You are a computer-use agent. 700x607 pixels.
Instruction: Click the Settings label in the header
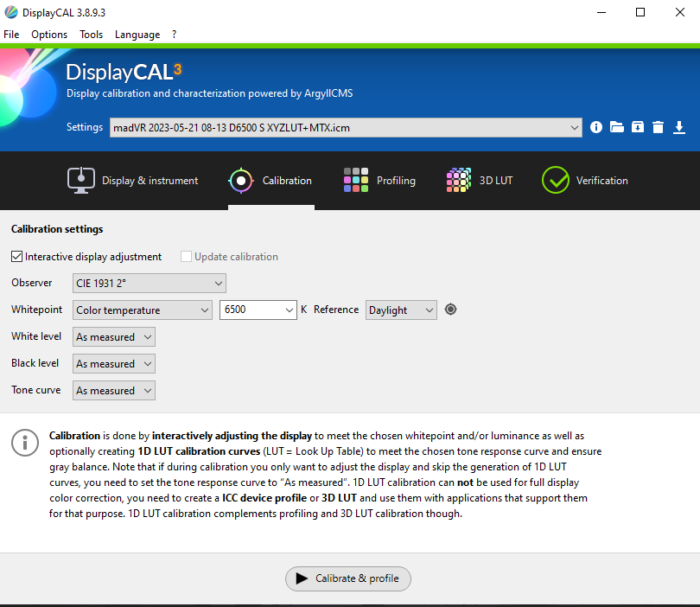(85, 127)
